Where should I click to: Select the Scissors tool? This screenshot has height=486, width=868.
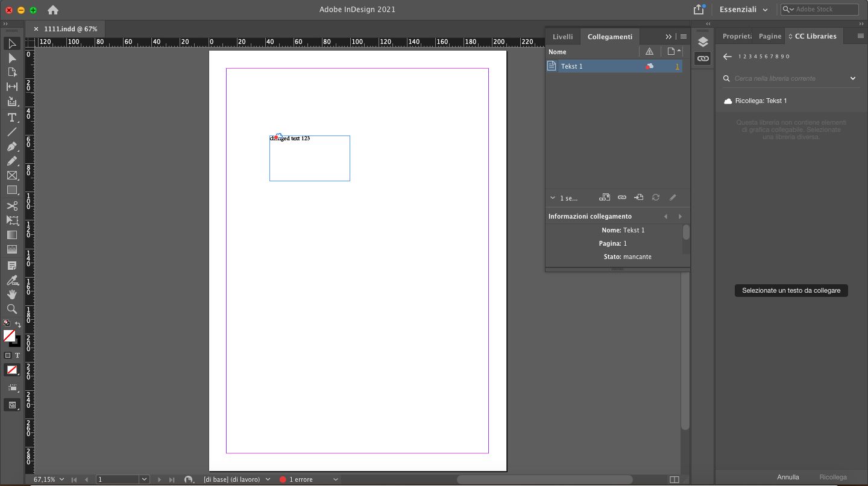[x=12, y=205]
